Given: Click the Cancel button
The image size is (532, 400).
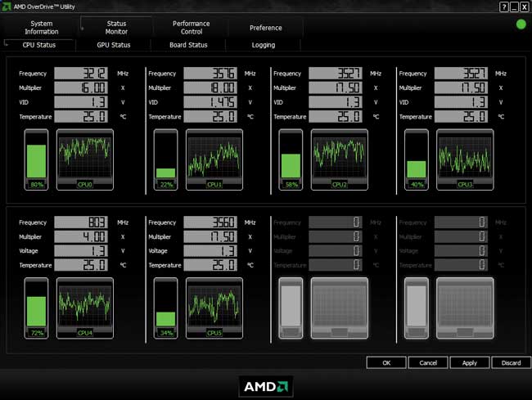Looking at the screenshot, I should [428, 362].
